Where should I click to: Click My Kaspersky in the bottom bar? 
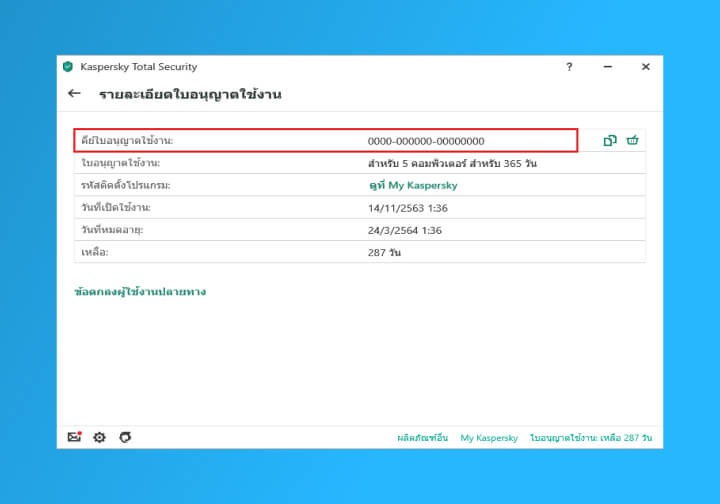(489, 438)
